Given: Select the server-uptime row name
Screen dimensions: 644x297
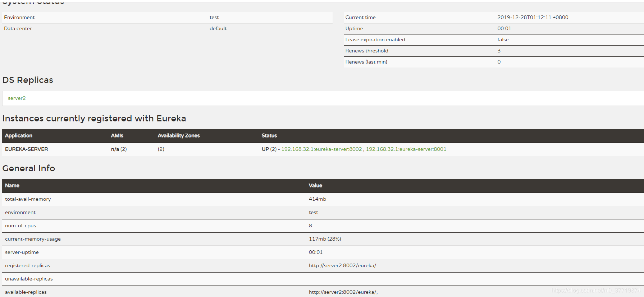Looking at the screenshot, I should (x=22, y=252).
